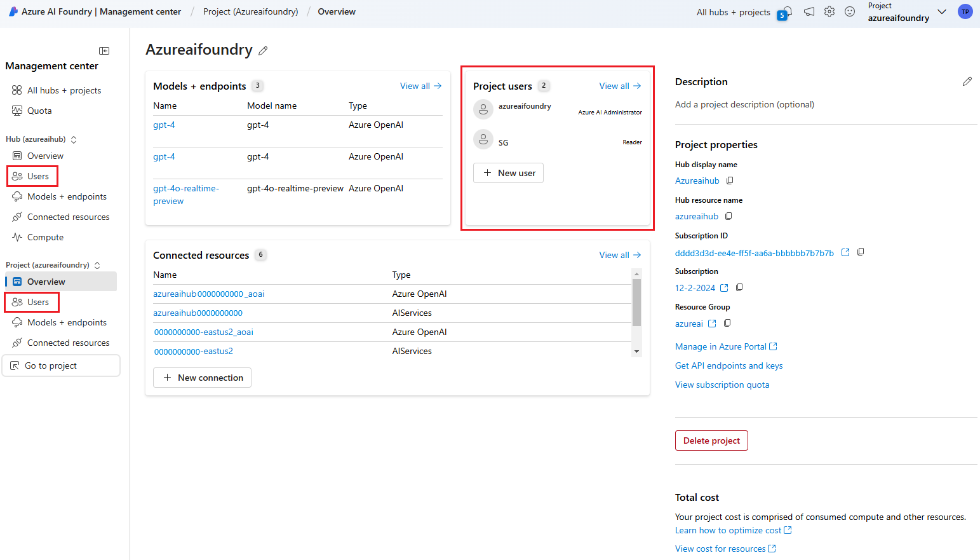Click the feedback smiley icon
The height and width of the screenshot is (560, 980).
[x=850, y=11]
